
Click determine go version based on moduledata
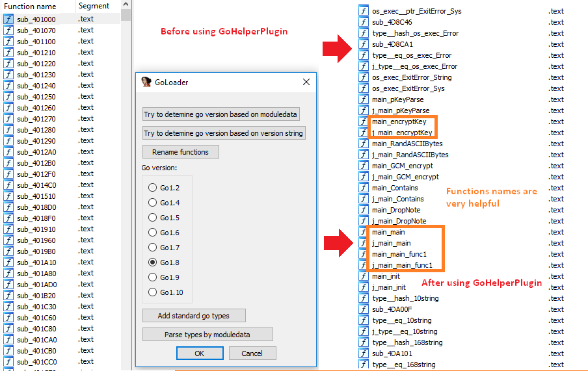click(221, 114)
